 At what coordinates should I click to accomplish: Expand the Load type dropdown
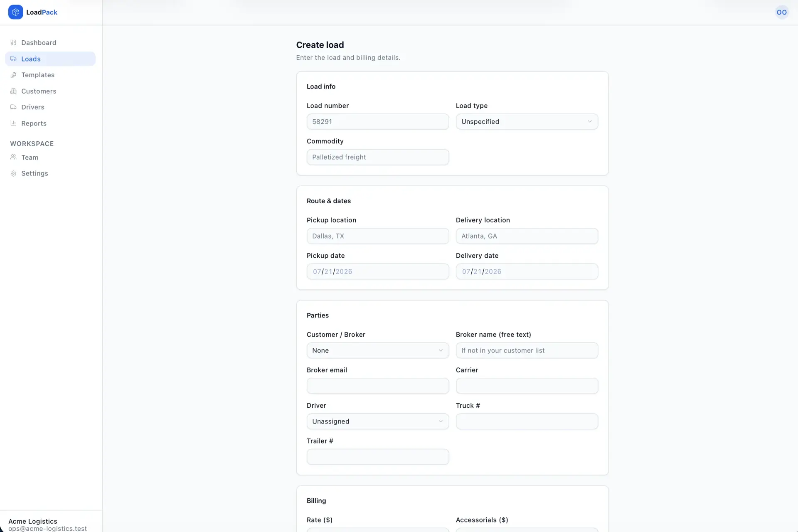527,121
